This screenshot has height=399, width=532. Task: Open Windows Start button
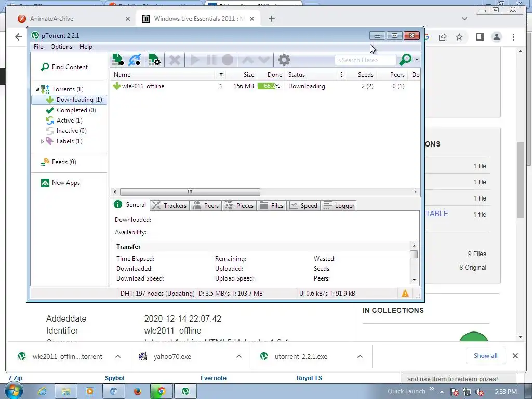pyautogui.click(x=14, y=391)
